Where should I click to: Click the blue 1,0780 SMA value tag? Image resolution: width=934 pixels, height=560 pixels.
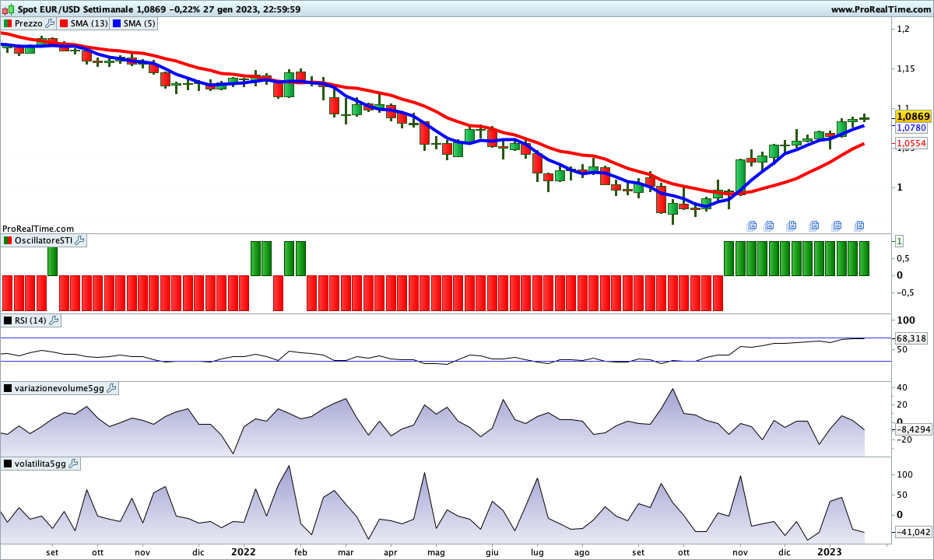point(911,128)
